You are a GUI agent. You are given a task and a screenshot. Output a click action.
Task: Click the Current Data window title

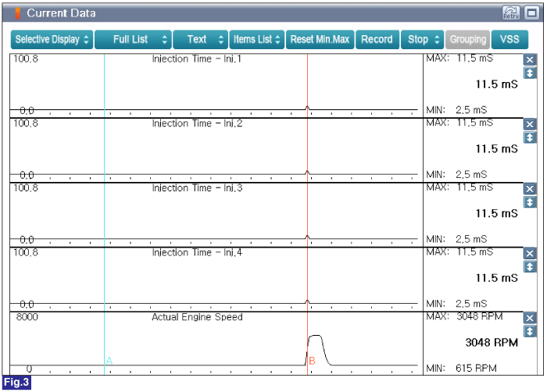(61, 13)
